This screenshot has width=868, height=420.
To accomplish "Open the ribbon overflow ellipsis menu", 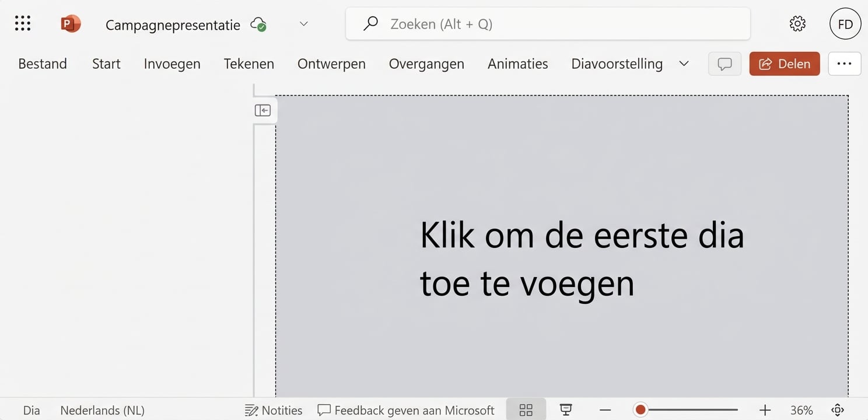I will coord(844,64).
